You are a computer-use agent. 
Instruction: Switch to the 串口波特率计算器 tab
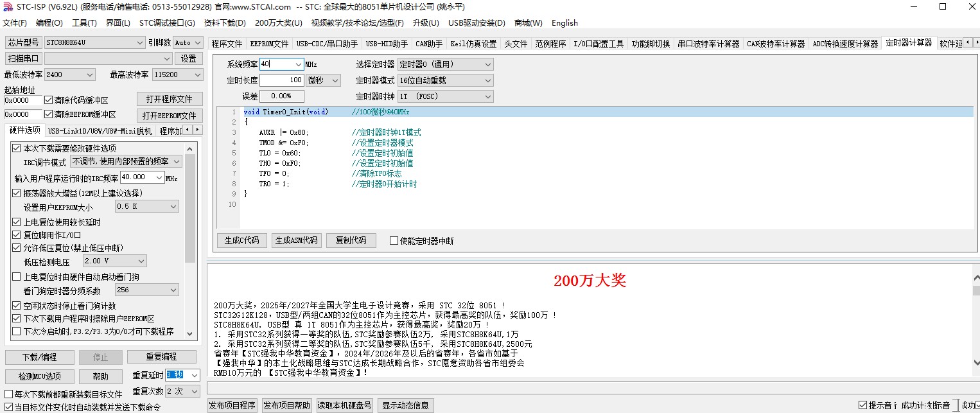point(708,44)
